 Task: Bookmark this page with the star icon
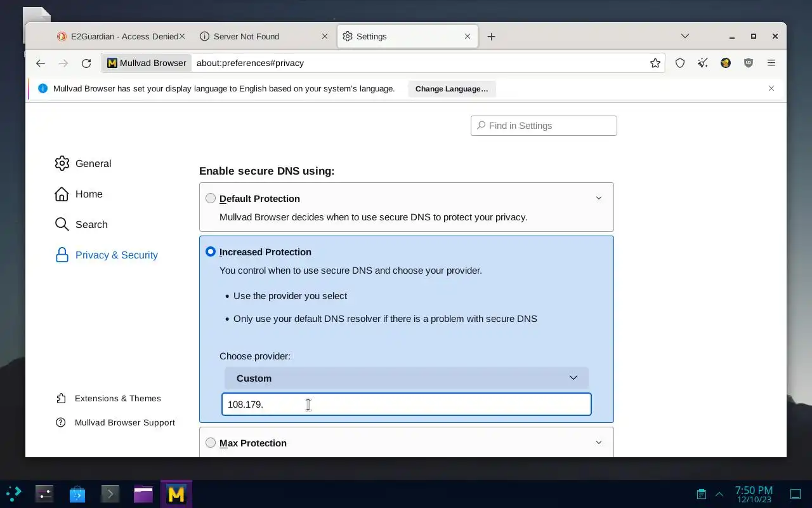pos(655,63)
